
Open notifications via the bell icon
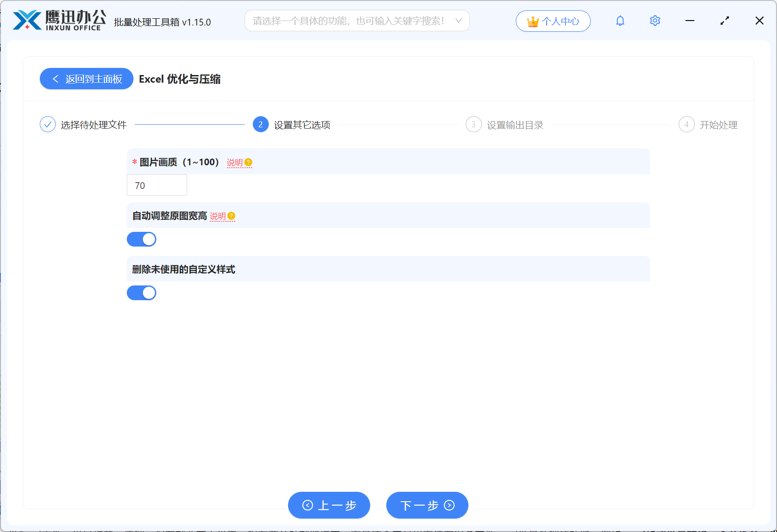coord(620,21)
